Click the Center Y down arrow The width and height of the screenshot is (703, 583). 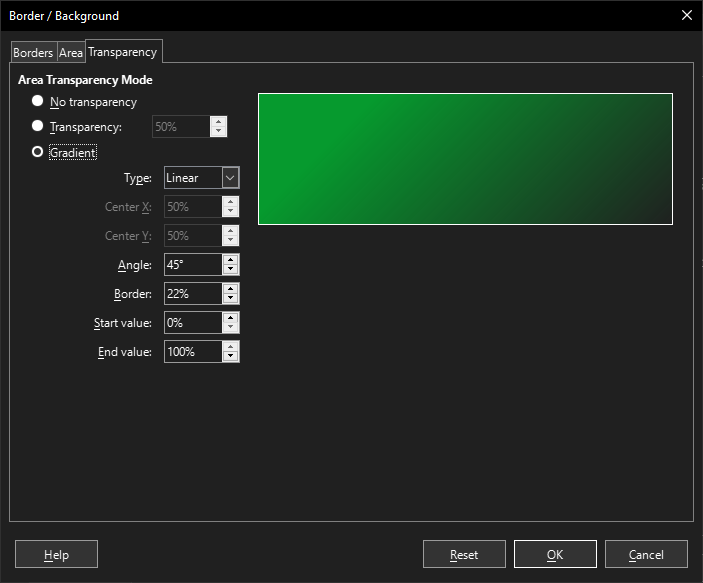pyautogui.click(x=230, y=240)
